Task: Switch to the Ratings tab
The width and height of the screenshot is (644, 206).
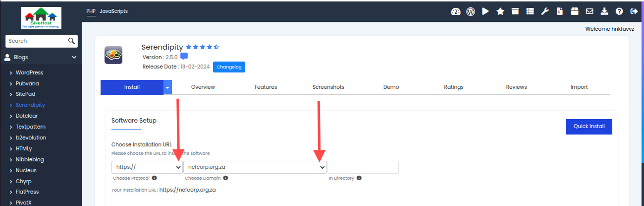Action: pyautogui.click(x=454, y=87)
